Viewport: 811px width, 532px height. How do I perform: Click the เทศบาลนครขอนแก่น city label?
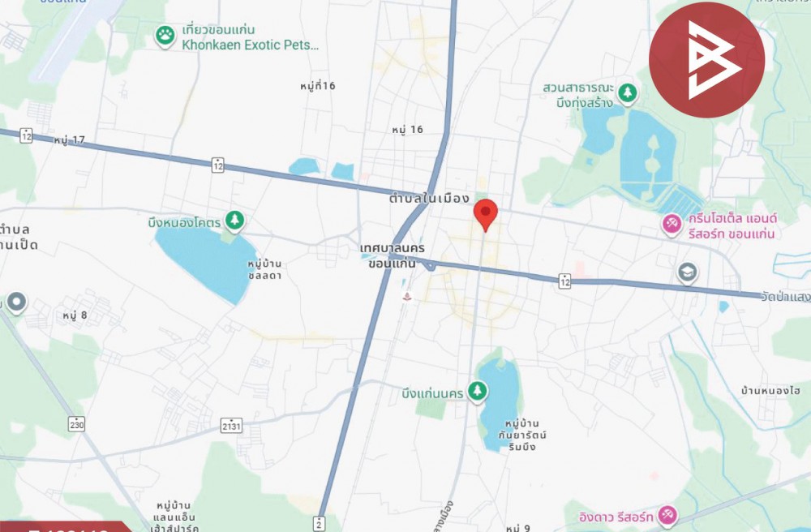[x=392, y=255]
